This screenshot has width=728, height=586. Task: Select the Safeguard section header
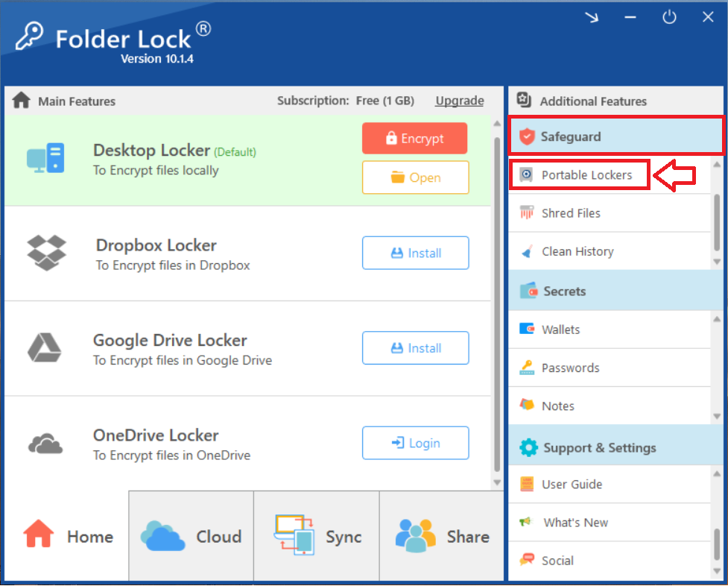pos(616,136)
